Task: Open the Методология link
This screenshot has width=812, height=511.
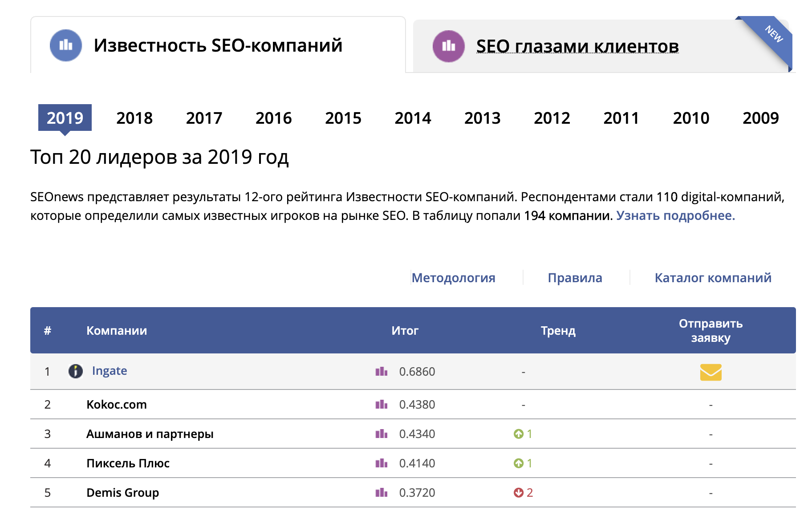Action: 453,278
